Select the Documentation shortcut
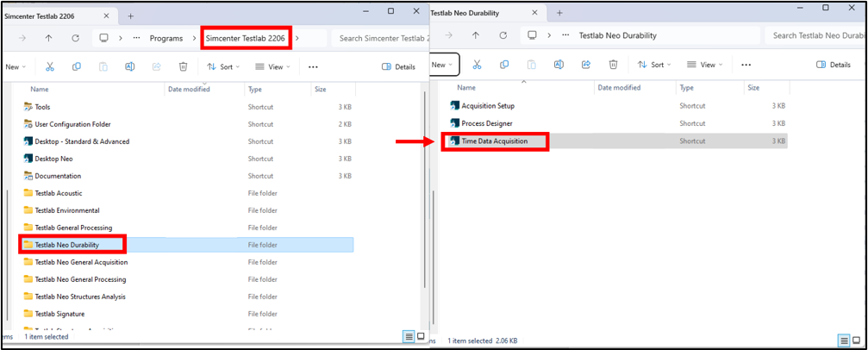868x350 pixels. (53, 176)
